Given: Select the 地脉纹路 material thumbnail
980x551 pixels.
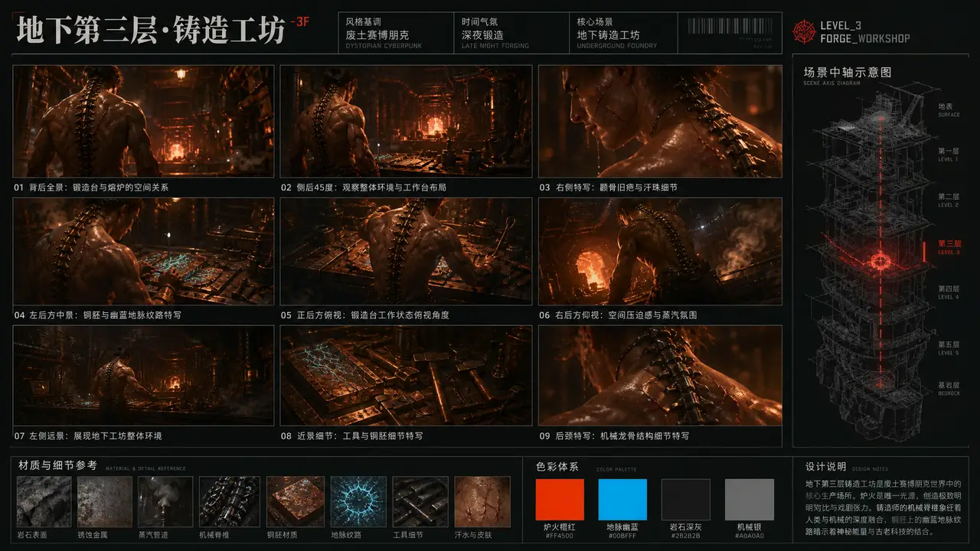Looking at the screenshot, I should pyautogui.click(x=358, y=501).
